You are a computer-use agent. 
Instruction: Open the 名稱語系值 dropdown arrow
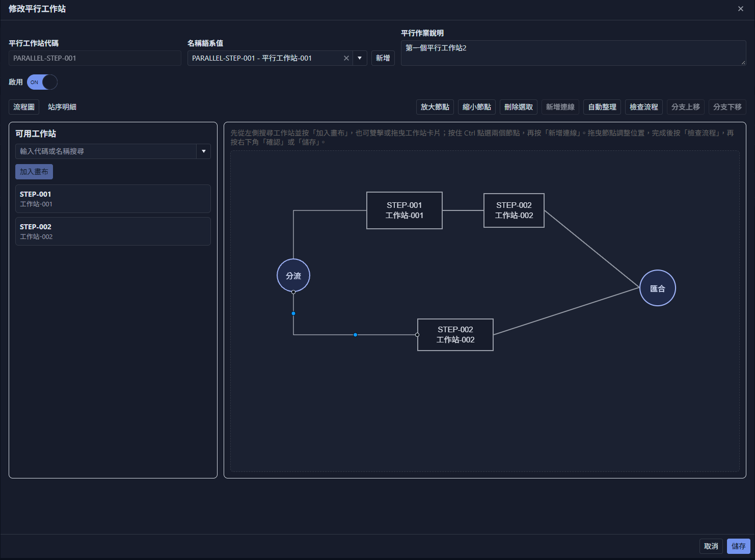pos(360,58)
